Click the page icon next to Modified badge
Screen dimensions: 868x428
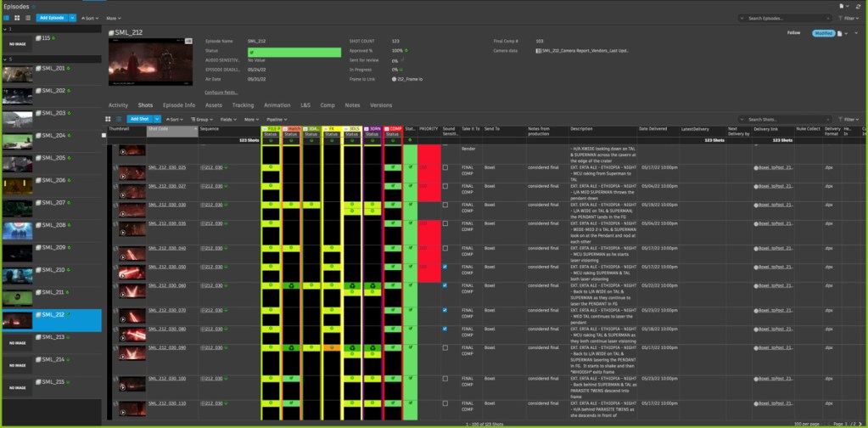(838, 33)
